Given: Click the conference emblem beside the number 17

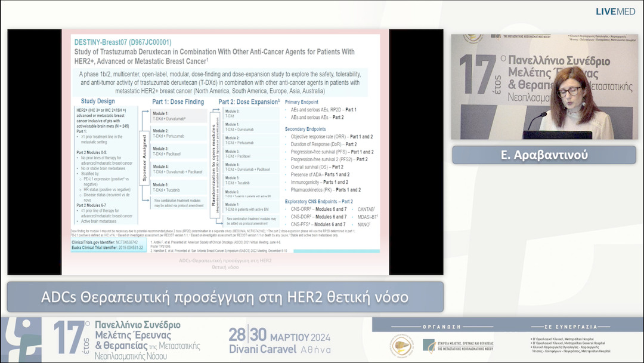Looking at the screenshot, I should pyautogui.click(x=22, y=340).
